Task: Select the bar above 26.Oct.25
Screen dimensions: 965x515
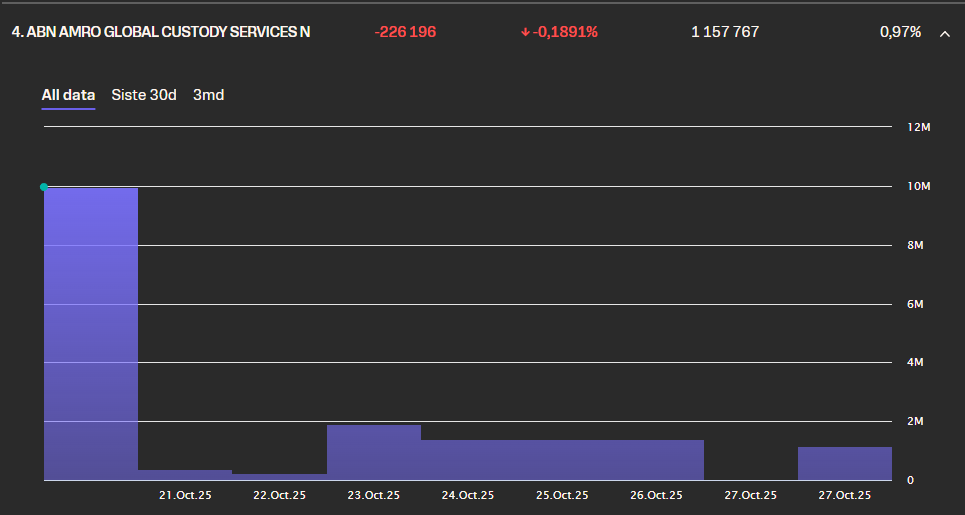Action: pyautogui.click(x=656, y=459)
